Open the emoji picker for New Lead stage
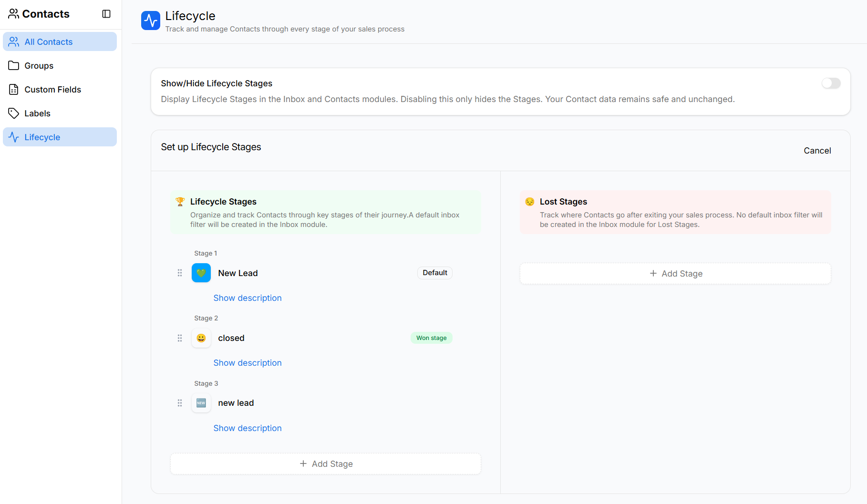The height and width of the screenshot is (504, 867). coord(201,273)
